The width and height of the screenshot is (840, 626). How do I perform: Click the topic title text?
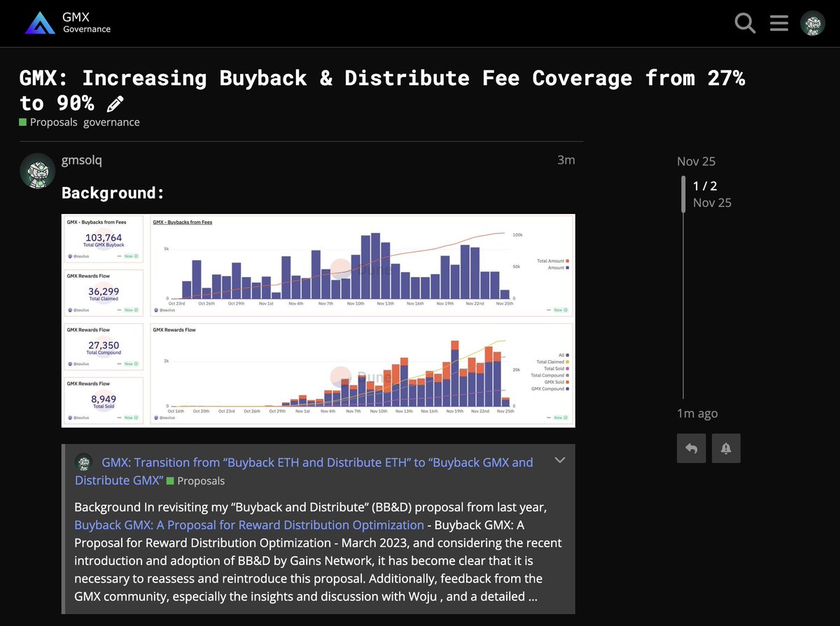(x=382, y=90)
